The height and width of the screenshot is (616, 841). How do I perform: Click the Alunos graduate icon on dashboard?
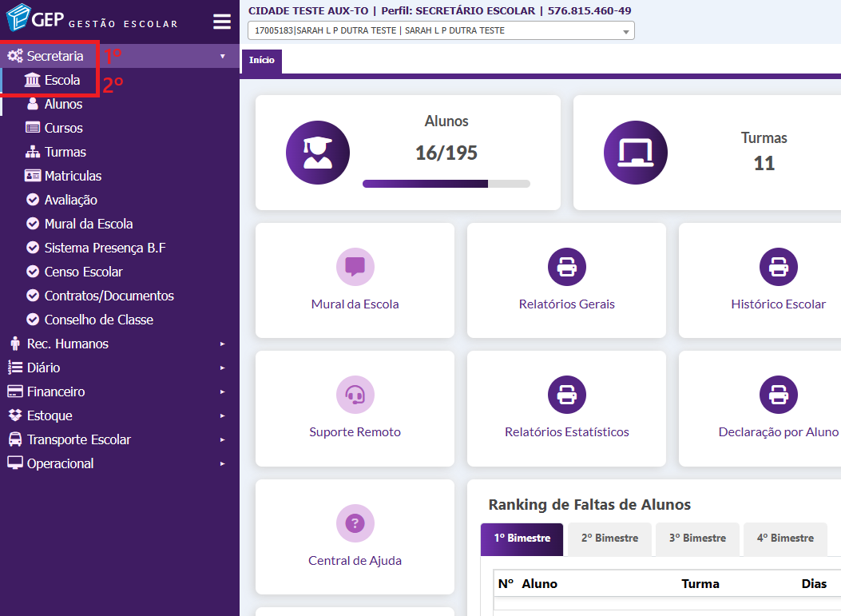point(318,153)
